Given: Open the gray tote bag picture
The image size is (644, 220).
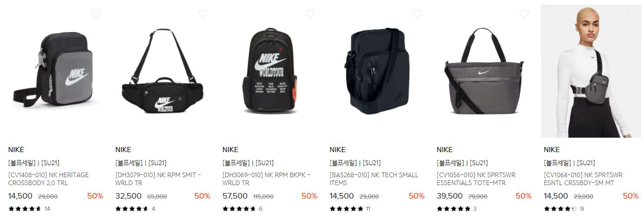Looking at the screenshot, I should click(484, 71).
